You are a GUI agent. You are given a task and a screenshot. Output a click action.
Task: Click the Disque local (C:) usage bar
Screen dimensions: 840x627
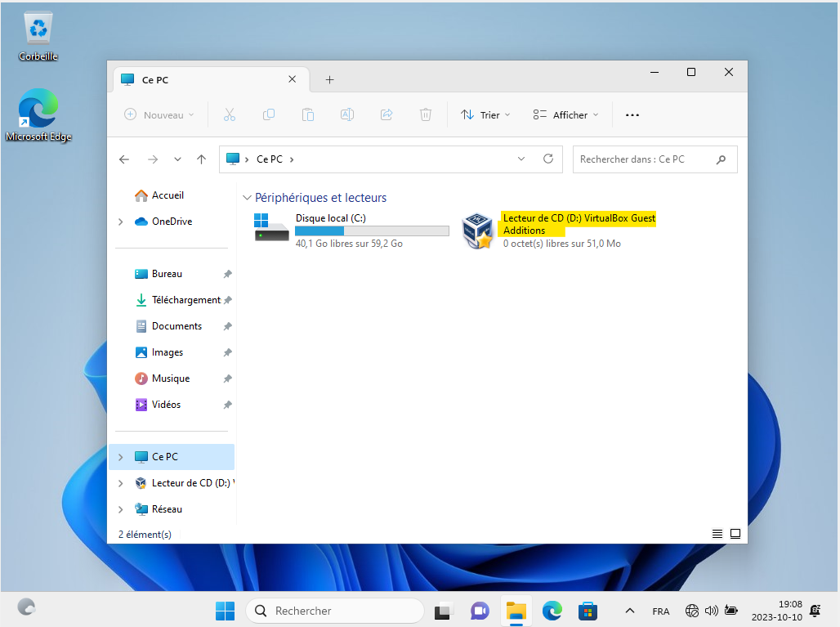tap(372, 231)
